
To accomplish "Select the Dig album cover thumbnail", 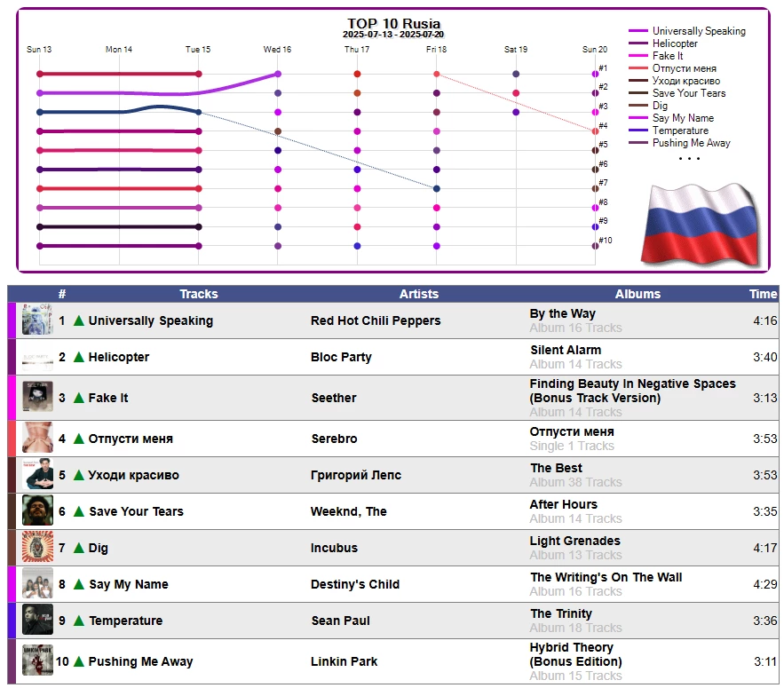I will [x=37, y=548].
